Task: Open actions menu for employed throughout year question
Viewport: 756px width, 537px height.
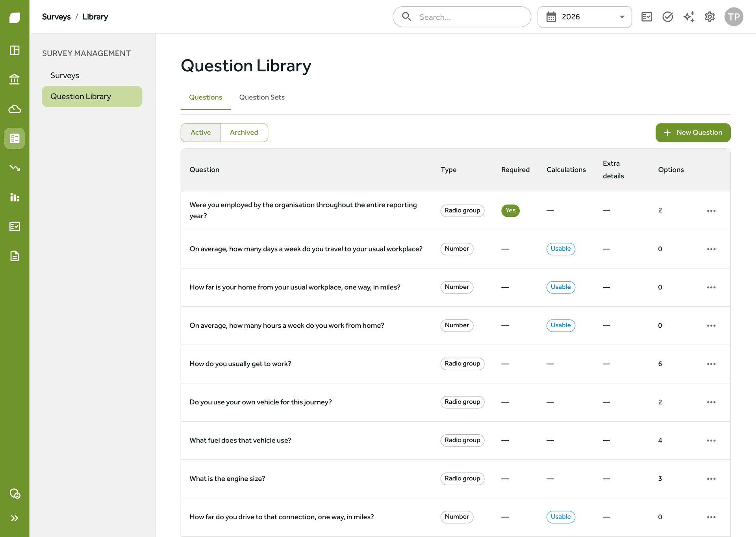Action: [711, 211]
